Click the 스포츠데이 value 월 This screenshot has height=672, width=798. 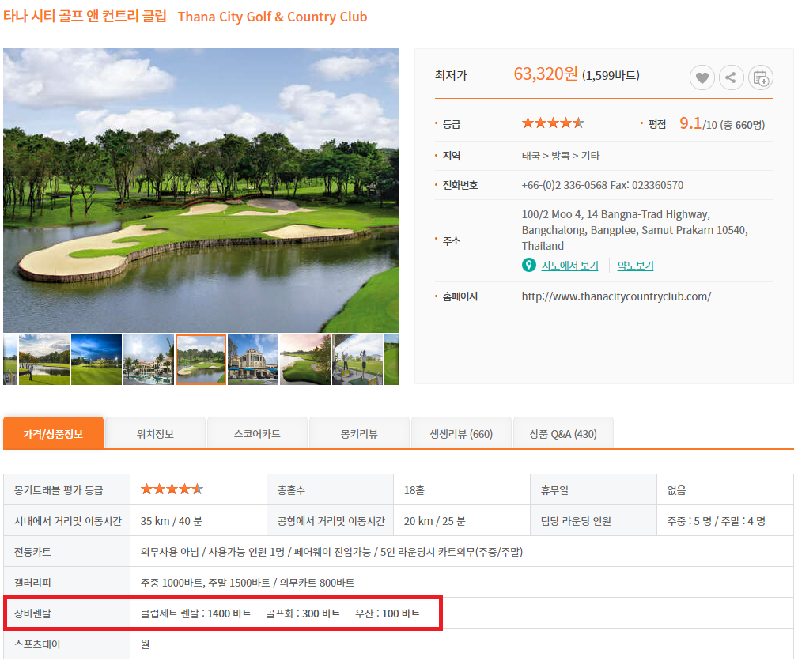[x=145, y=644]
